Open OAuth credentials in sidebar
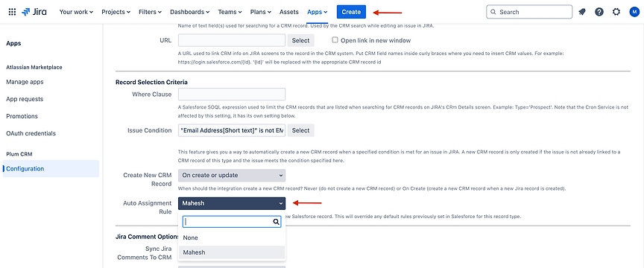644x268 pixels. (31, 134)
